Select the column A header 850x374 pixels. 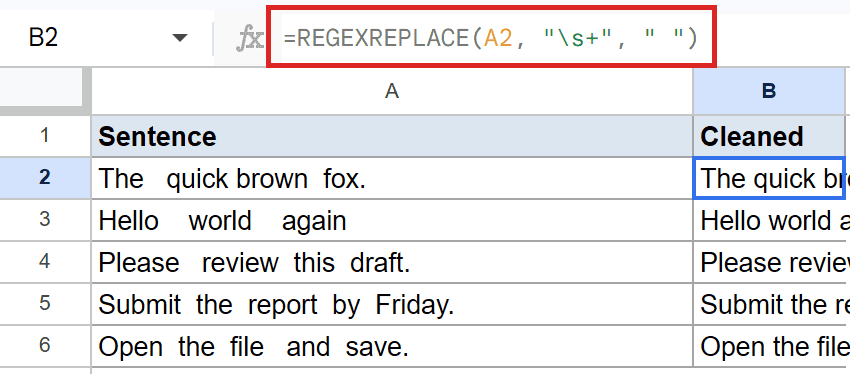tap(392, 91)
